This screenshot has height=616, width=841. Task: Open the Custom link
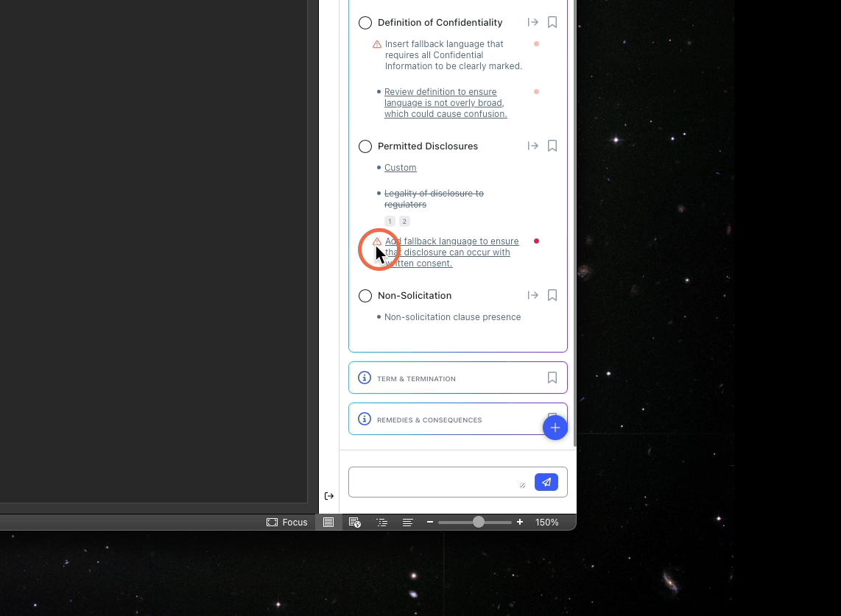[x=400, y=168]
